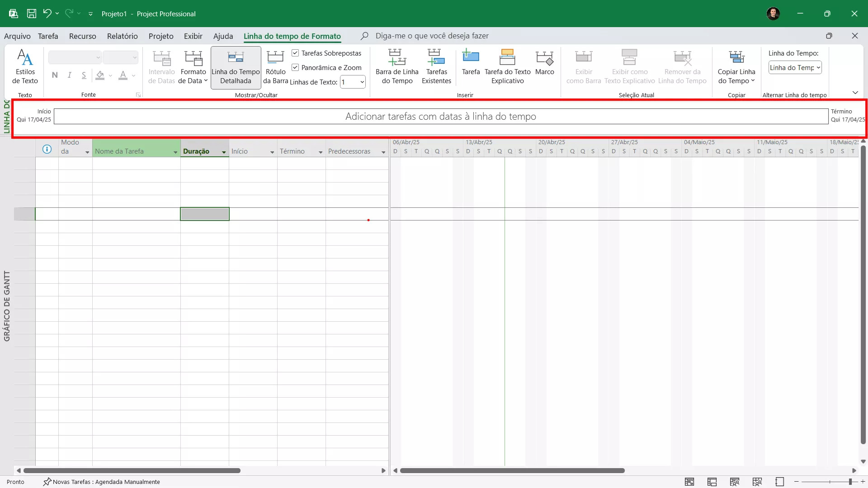The height and width of the screenshot is (488, 868).
Task: Toggle Linha do Tempo Detalhada
Action: point(236,67)
